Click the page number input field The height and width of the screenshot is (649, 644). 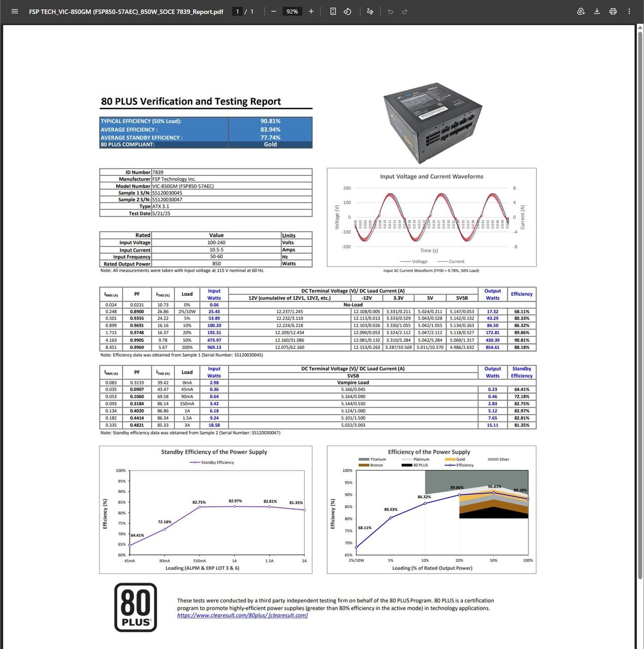pos(237,11)
